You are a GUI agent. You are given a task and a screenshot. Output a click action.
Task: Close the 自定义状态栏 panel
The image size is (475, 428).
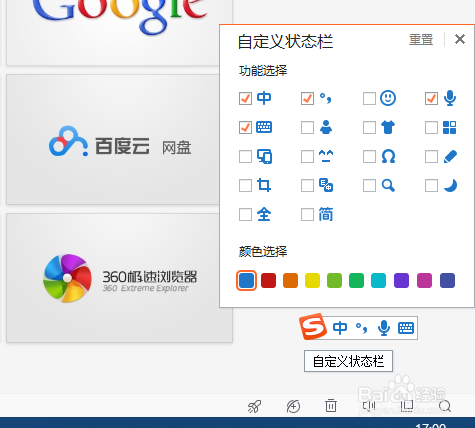tap(460, 39)
